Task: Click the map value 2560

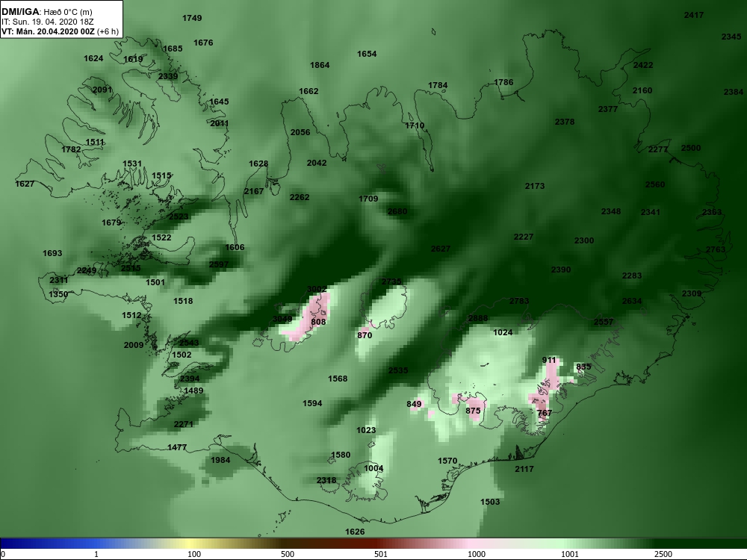Action: tap(655, 184)
